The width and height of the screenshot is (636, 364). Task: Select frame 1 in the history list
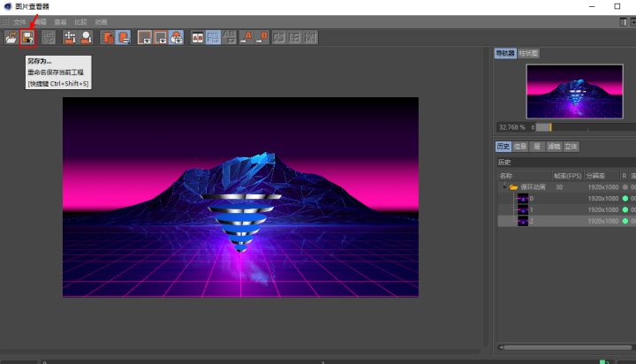(531, 209)
